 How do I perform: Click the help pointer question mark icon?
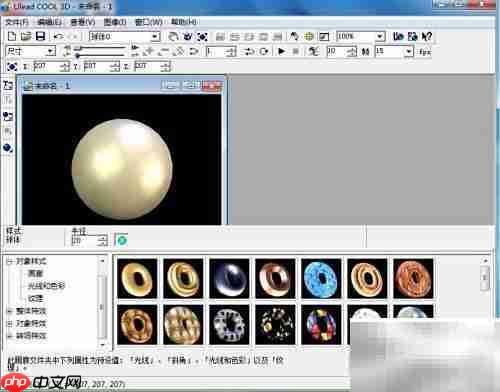coord(427,36)
